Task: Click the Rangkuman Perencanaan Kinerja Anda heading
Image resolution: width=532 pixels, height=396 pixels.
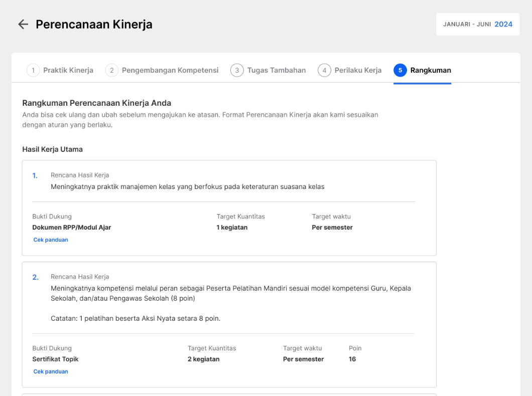Action: point(97,103)
